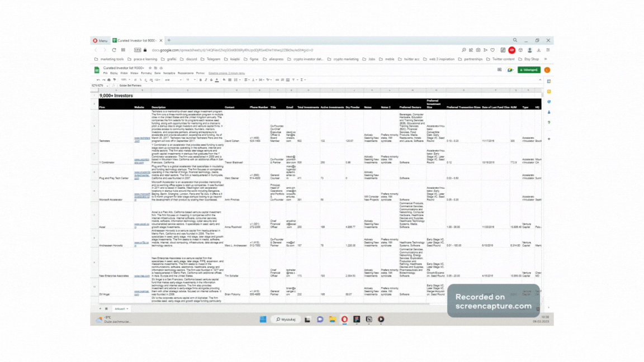Click the Redo icon in Sheets toolbar
The image size is (644, 362).
(x=103, y=80)
